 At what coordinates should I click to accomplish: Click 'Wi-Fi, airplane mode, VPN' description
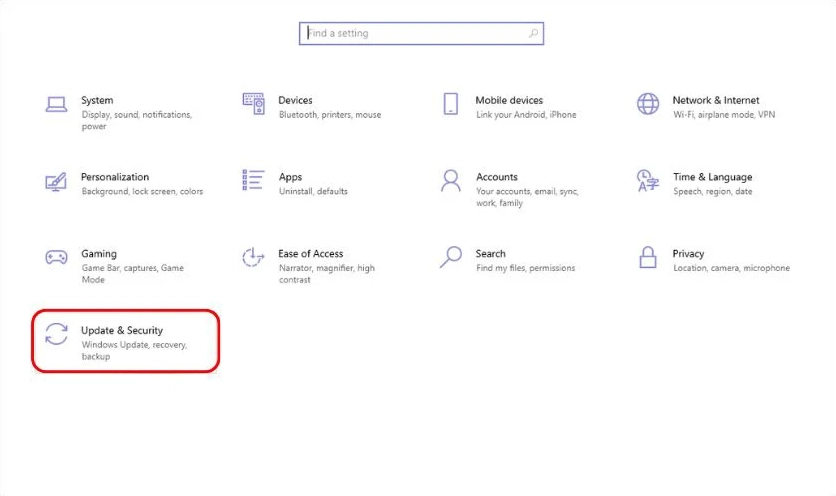click(x=724, y=115)
